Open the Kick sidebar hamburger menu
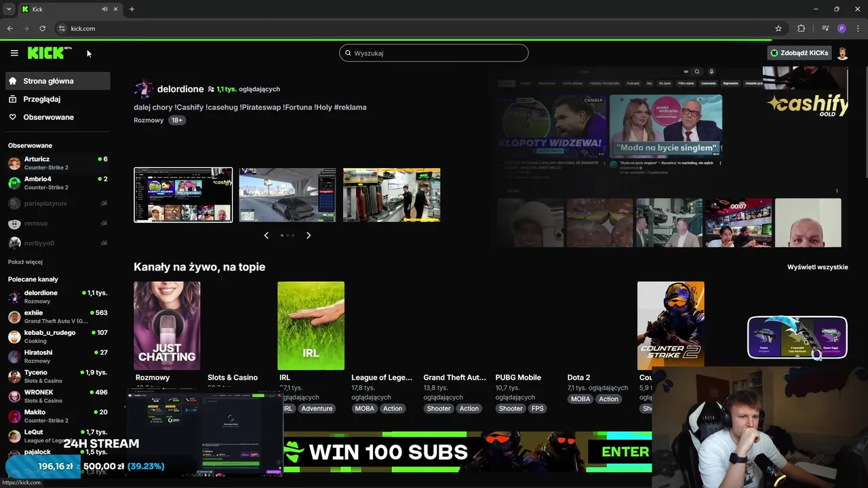The width and height of the screenshot is (868, 488). 14,53
